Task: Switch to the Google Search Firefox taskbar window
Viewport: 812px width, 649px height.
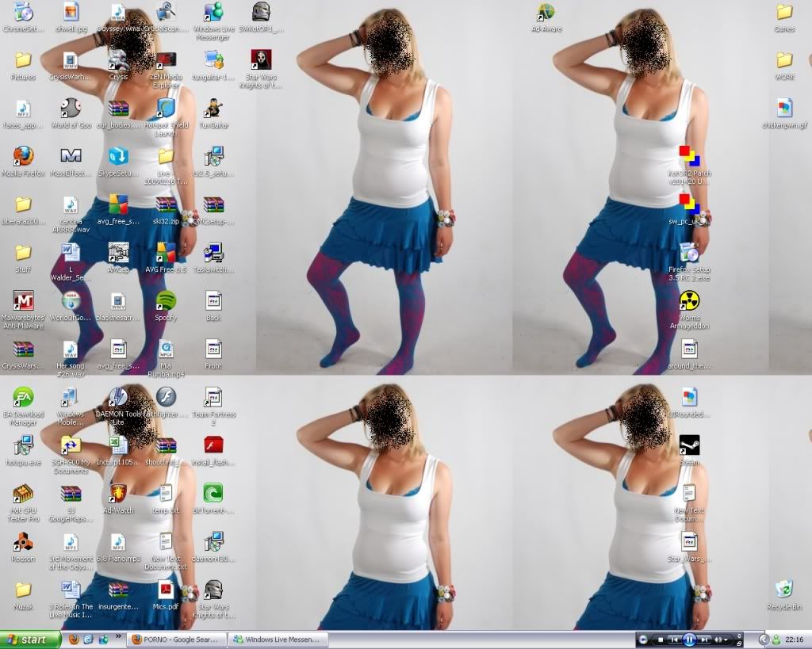Action: (x=178, y=639)
